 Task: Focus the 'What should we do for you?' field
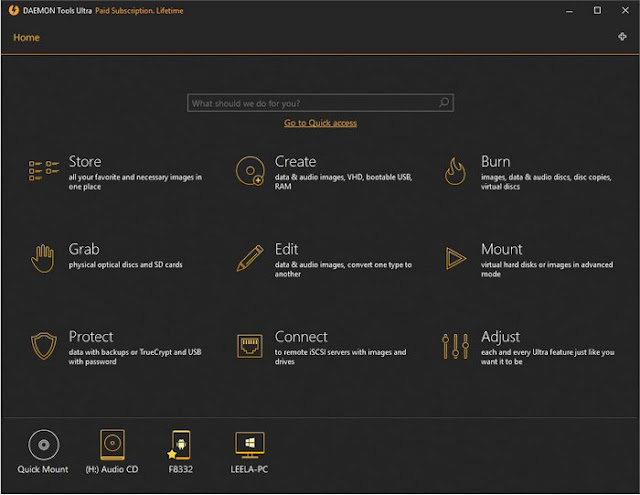320,103
